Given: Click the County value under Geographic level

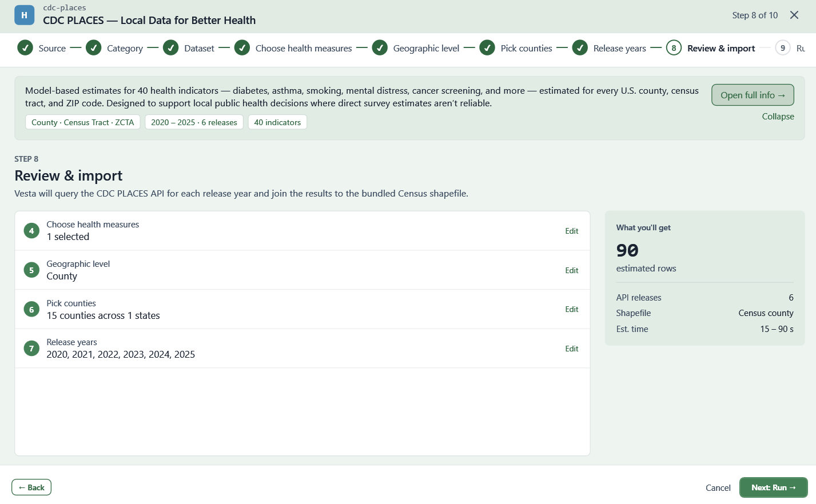Looking at the screenshot, I should (x=62, y=277).
